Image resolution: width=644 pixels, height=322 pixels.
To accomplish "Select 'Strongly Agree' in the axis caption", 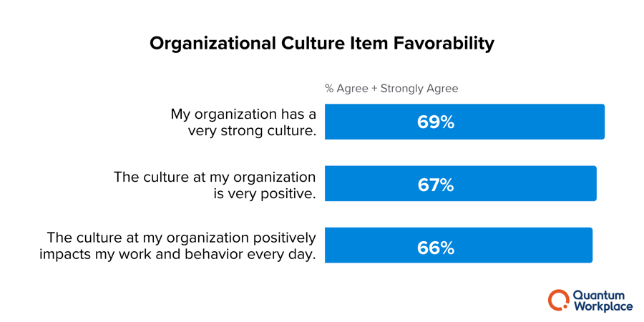I will (x=419, y=89).
